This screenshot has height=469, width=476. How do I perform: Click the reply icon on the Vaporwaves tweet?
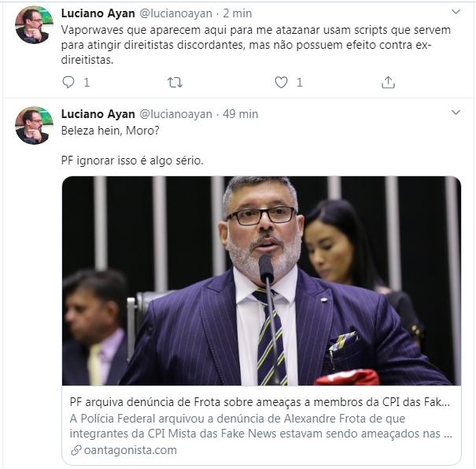[68, 82]
